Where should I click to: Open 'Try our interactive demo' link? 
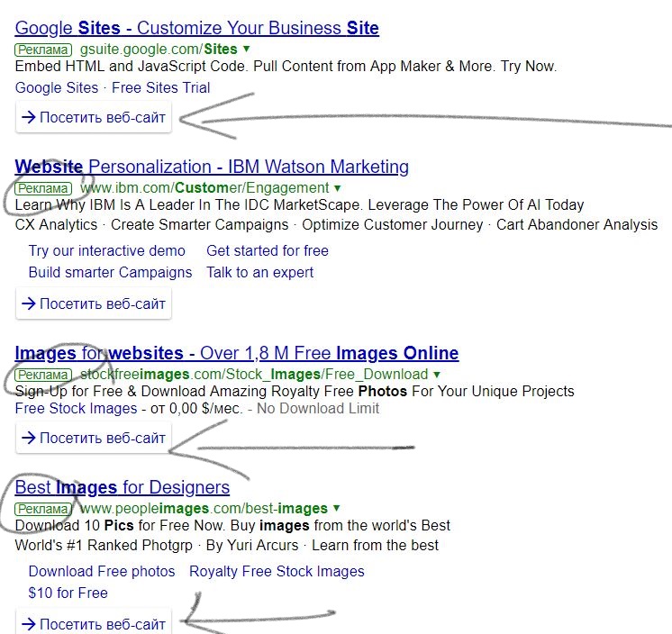coord(107,250)
